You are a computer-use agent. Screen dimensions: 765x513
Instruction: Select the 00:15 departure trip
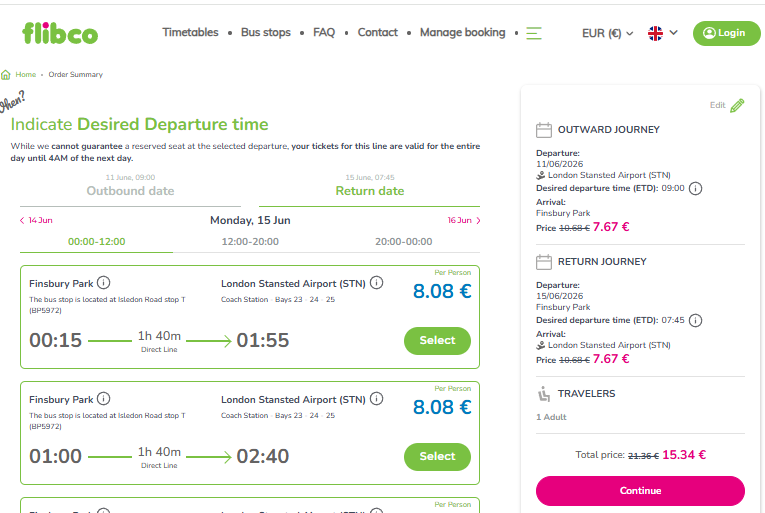coord(437,341)
